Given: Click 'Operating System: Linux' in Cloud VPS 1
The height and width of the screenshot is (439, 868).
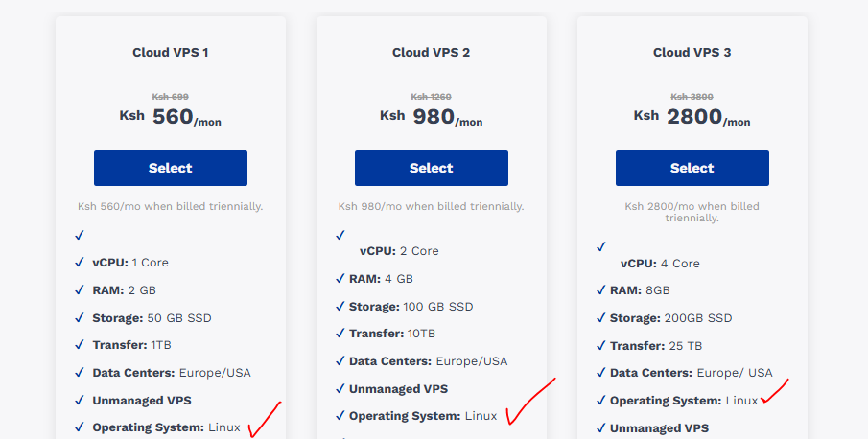Looking at the screenshot, I should (166, 427).
